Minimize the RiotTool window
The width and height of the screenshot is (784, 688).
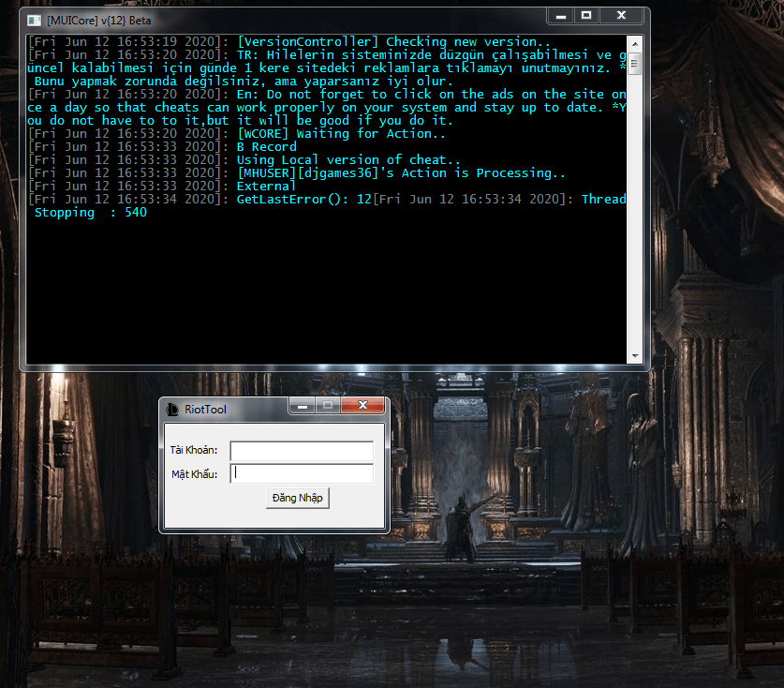point(302,406)
